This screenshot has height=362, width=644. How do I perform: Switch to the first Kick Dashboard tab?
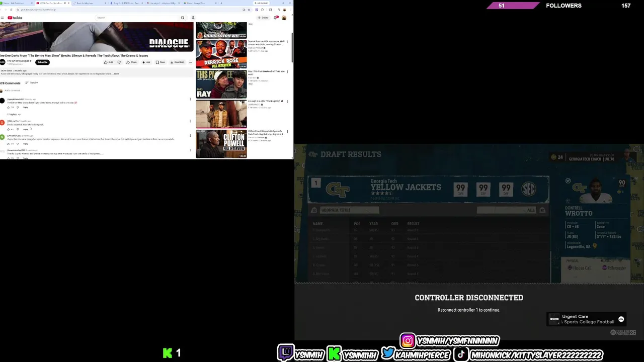click(17, 3)
